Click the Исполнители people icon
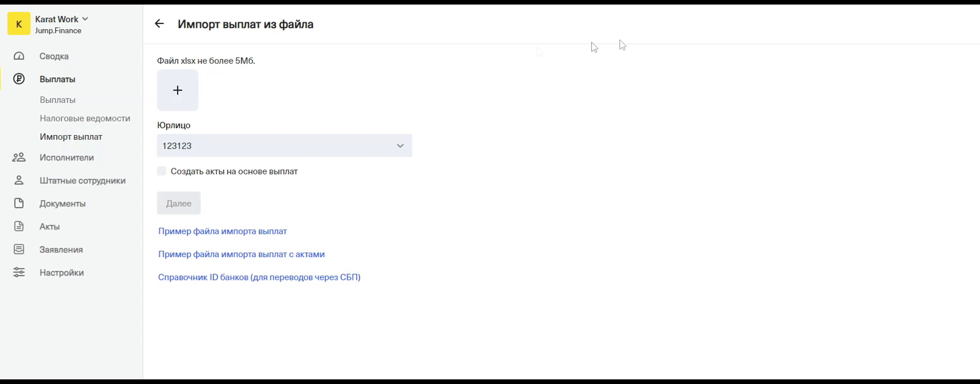Viewport: 980px width, 384px height. pyautogui.click(x=19, y=157)
